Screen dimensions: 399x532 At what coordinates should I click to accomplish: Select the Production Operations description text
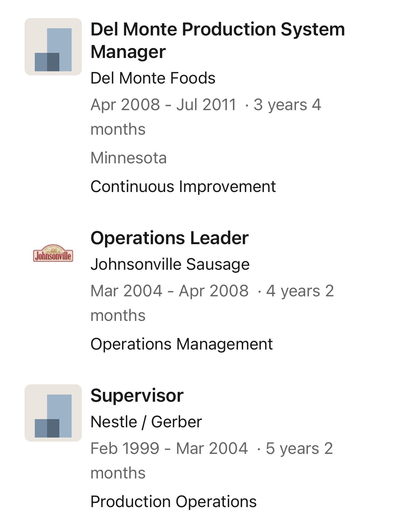point(174,502)
